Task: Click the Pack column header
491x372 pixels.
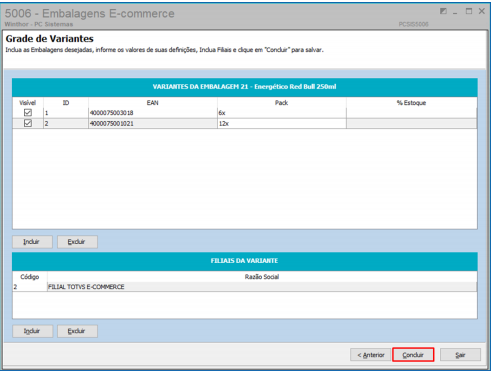Action: [282, 103]
